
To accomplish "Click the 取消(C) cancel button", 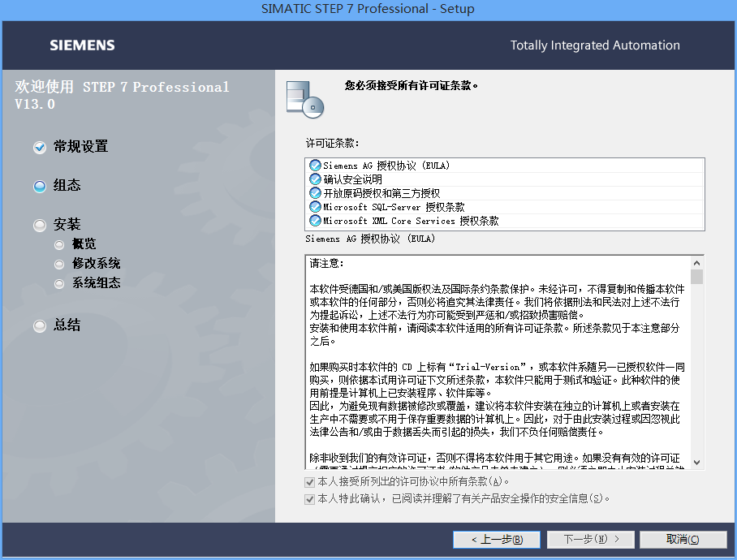I will [x=683, y=540].
